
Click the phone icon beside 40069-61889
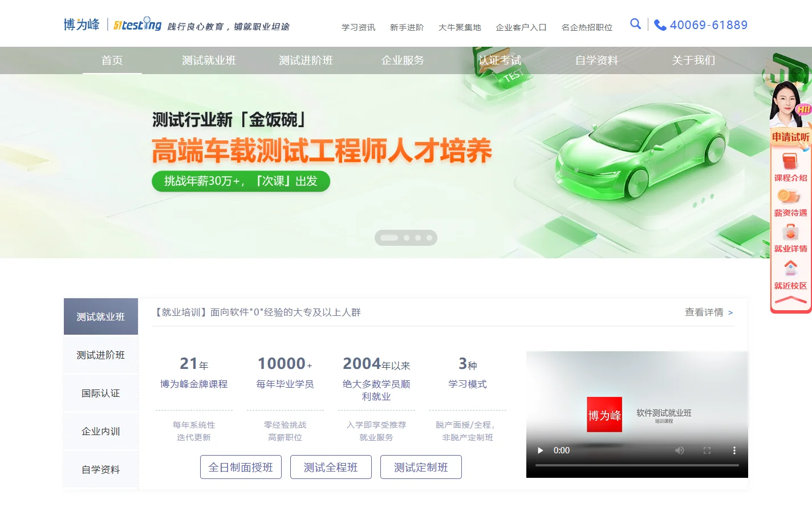(x=660, y=25)
